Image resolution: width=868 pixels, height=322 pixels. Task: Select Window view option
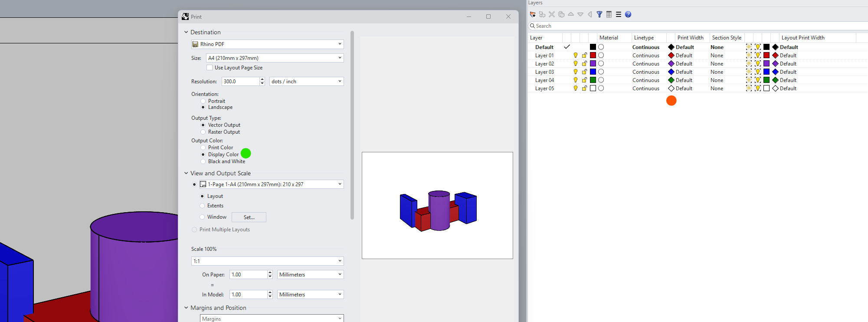tap(202, 217)
